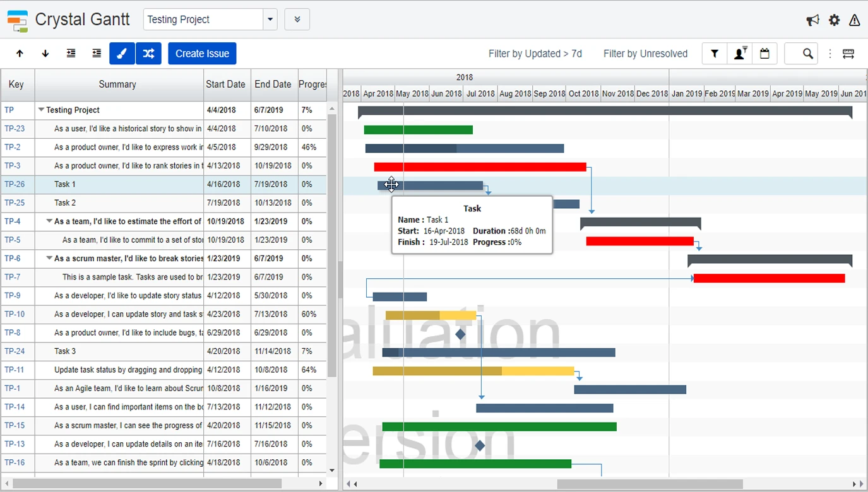Click the move-down arrow icon
Viewport: 868px width, 492px height.
pos(45,54)
